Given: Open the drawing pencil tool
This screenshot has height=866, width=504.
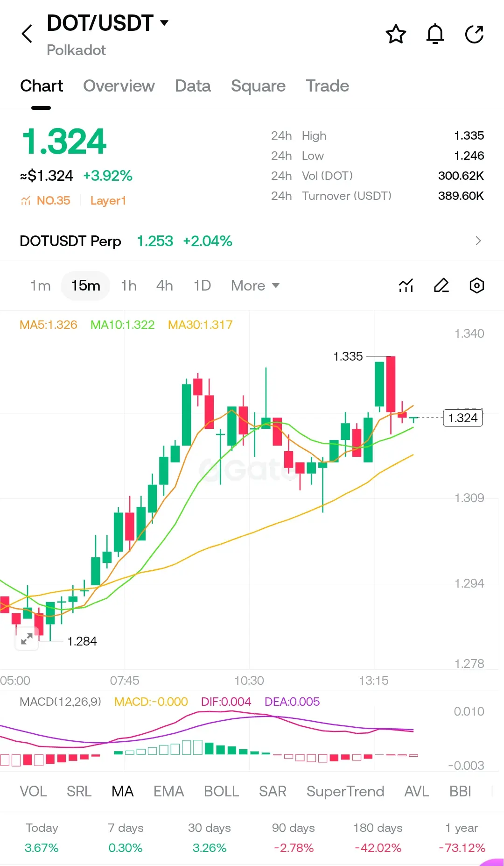Looking at the screenshot, I should (x=441, y=285).
